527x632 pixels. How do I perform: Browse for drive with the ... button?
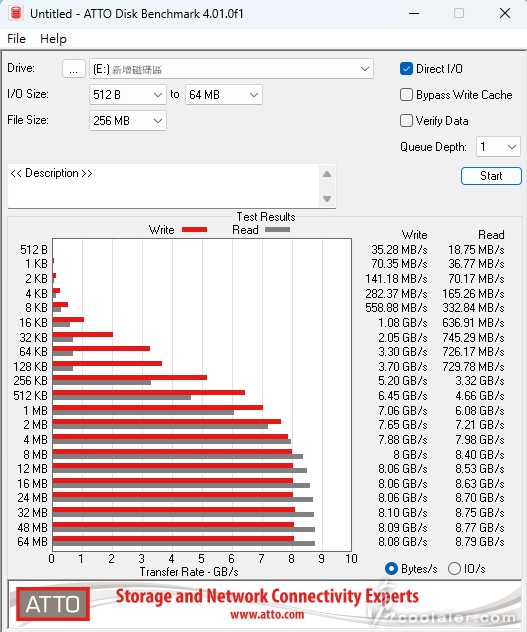coord(73,69)
